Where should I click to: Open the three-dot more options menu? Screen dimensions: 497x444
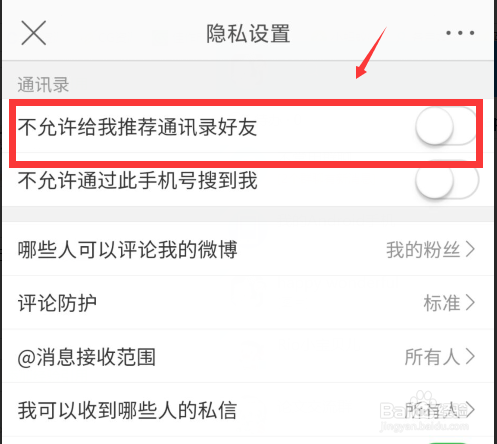[x=460, y=33]
